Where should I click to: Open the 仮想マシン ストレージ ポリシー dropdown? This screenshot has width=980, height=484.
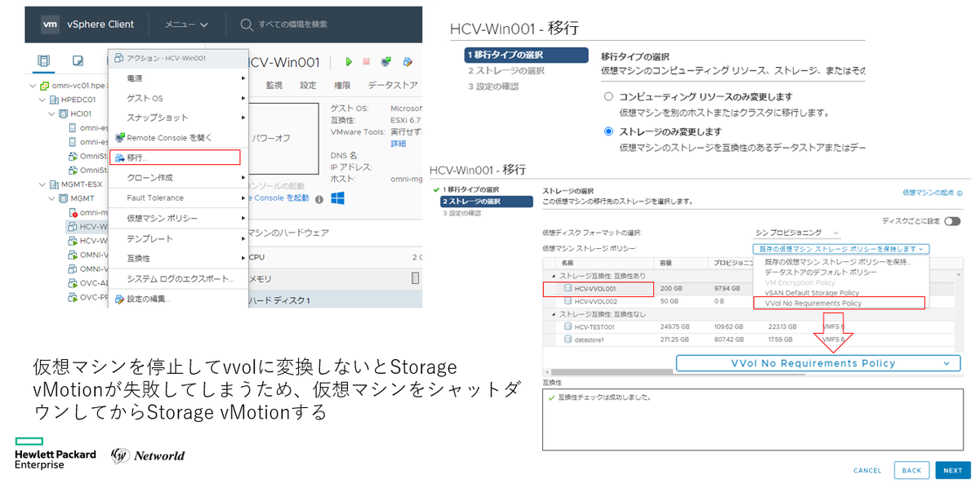pyautogui.click(x=840, y=248)
